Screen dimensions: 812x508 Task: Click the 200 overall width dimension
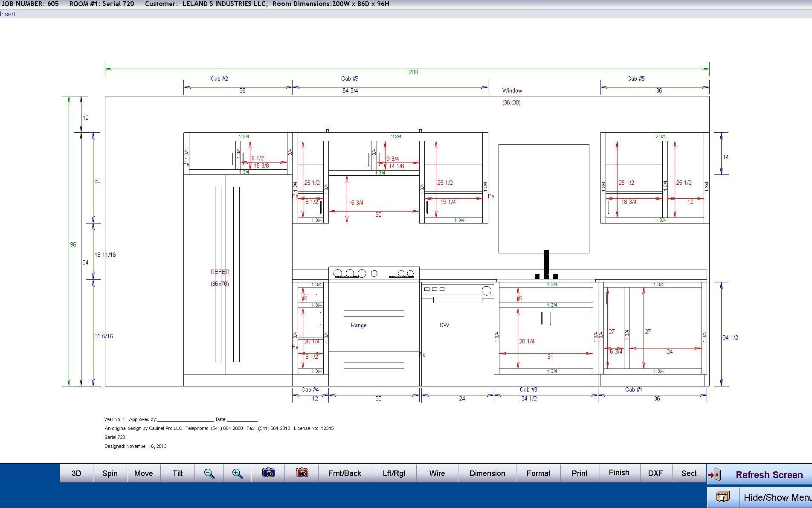(x=413, y=72)
